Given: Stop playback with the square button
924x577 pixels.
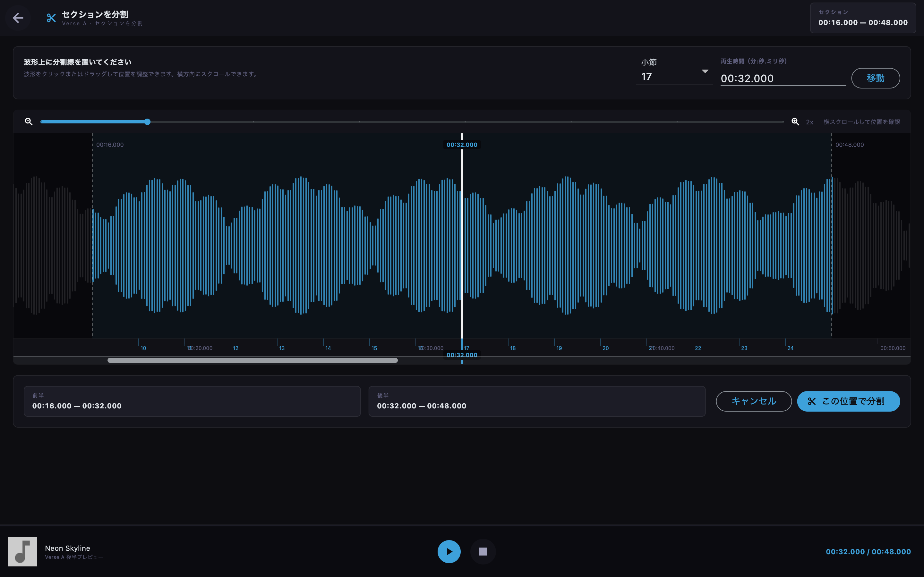Looking at the screenshot, I should tap(483, 551).
